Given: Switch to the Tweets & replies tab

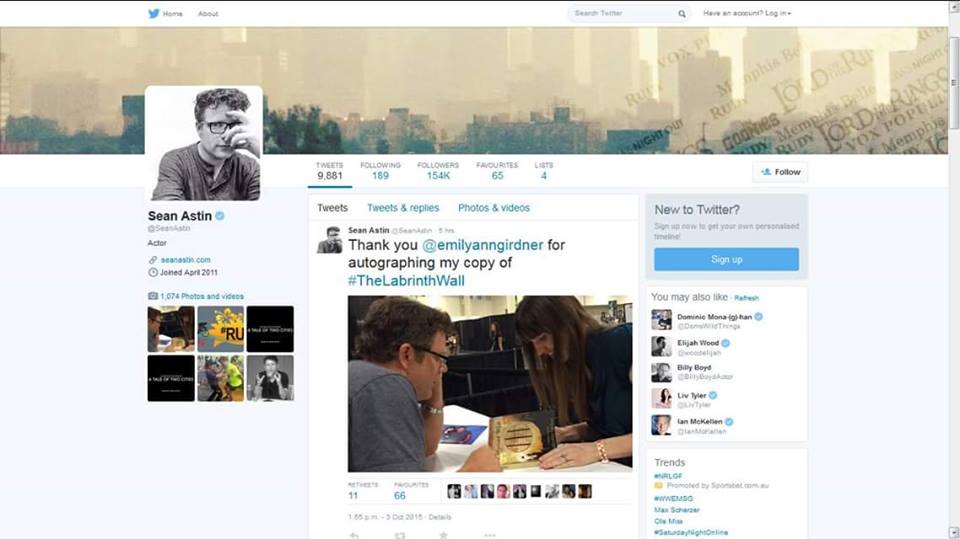Looking at the screenshot, I should (x=403, y=208).
